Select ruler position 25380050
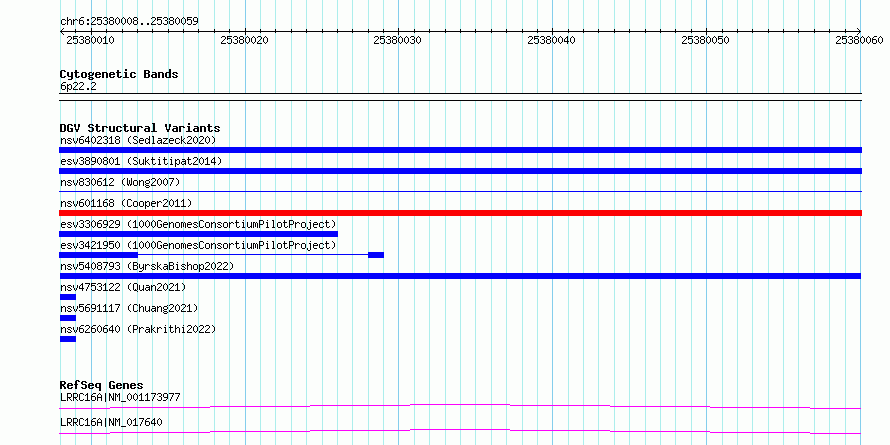Image resolution: width=890 pixels, height=445 pixels. pos(706,40)
